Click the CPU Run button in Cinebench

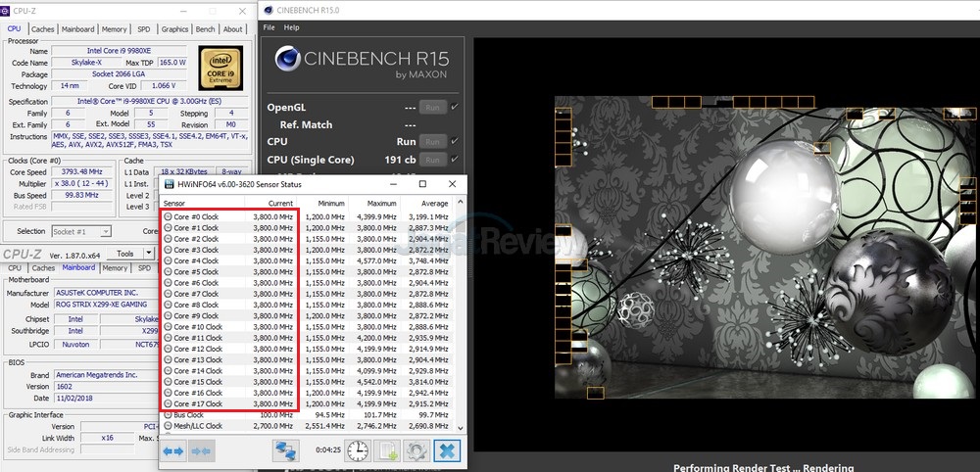(x=432, y=142)
